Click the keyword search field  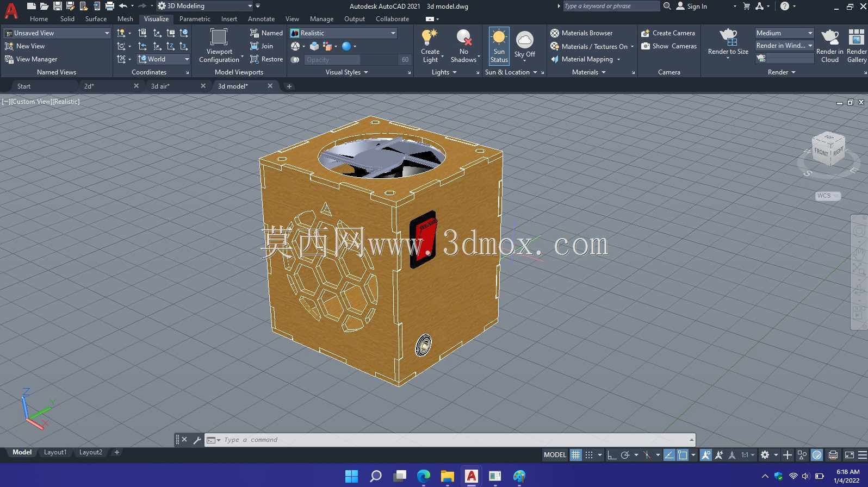[611, 6]
